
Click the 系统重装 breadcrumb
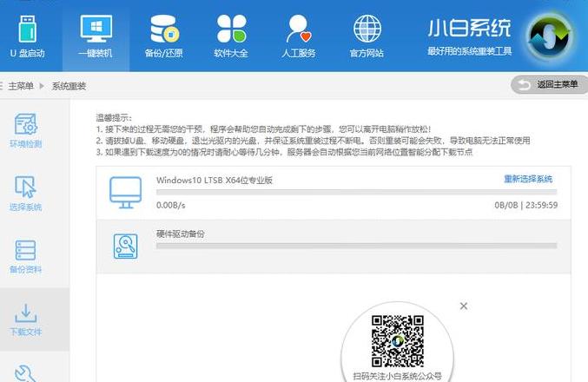click(x=69, y=86)
